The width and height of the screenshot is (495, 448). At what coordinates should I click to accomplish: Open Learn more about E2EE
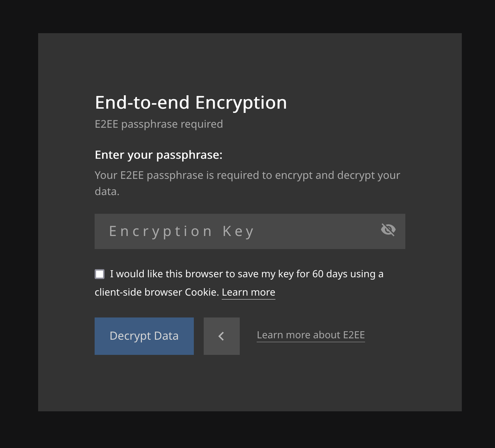click(x=311, y=335)
